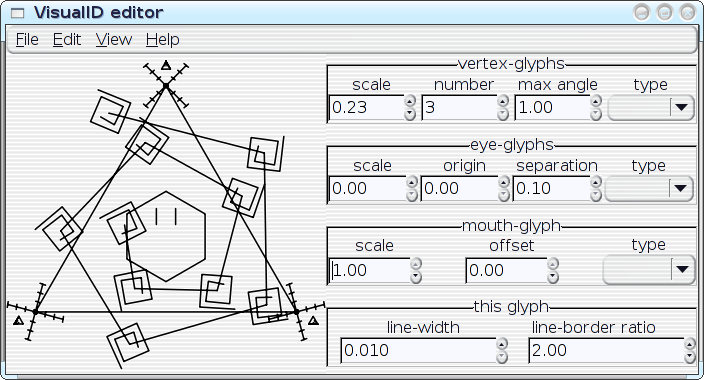Open the File menu
The width and height of the screenshot is (704, 380).
point(27,40)
